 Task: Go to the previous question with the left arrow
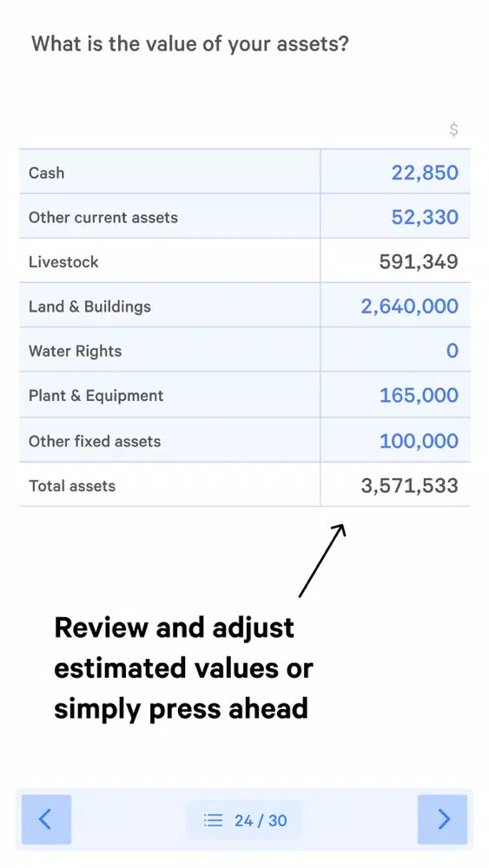(47, 819)
